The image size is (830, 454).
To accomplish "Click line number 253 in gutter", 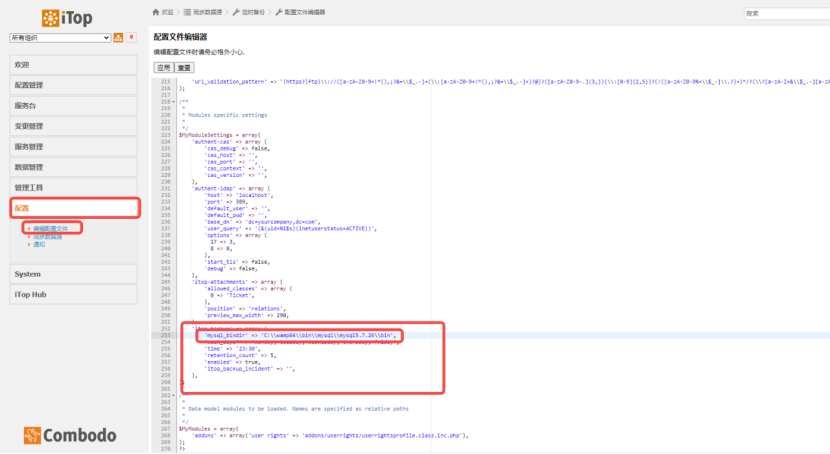I will pyautogui.click(x=166, y=335).
